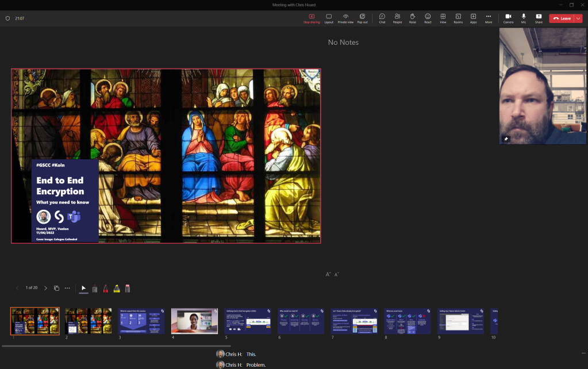
Task: Open the View menu
Action: pos(443,18)
